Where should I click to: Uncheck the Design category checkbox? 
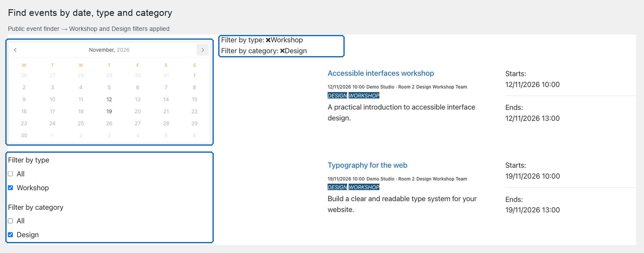[x=11, y=234]
